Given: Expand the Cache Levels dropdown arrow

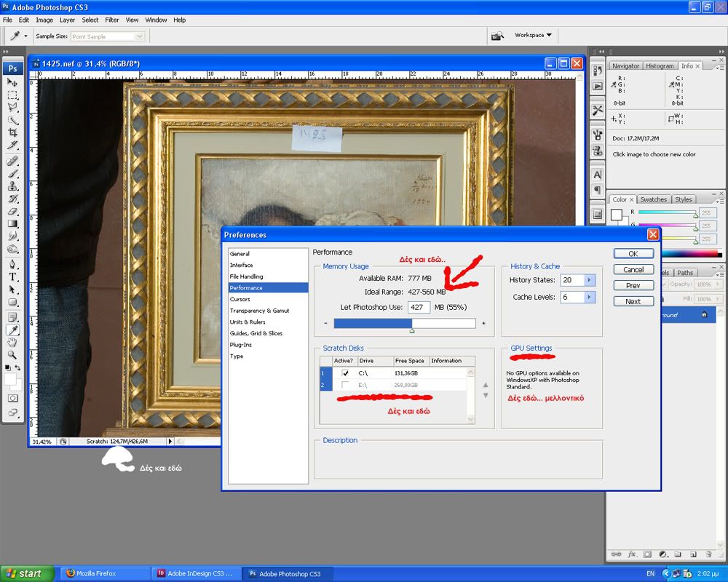Looking at the screenshot, I should point(589,297).
